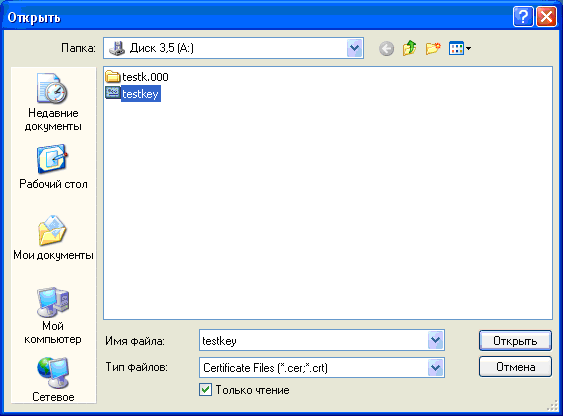Expand the Папка drive dropdown
Image resolution: width=563 pixels, height=416 pixels.
pos(355,48)
